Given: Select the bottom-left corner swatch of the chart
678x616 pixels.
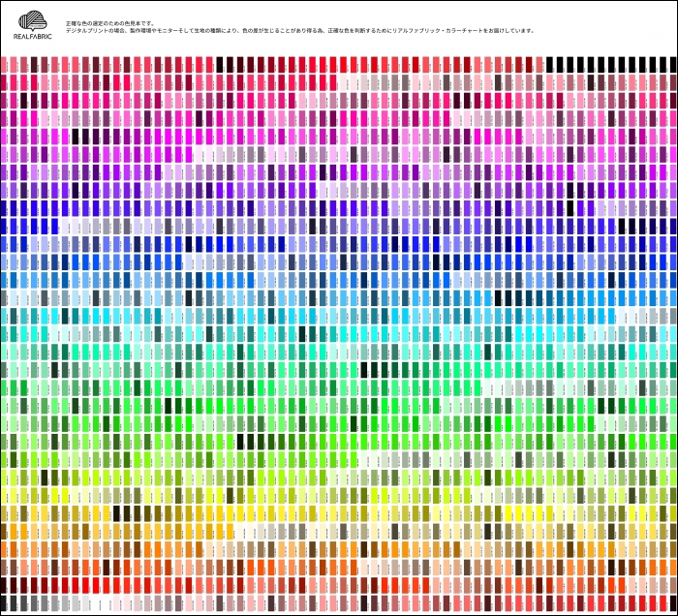Looking at the screenshot, I should coord(5,603).
